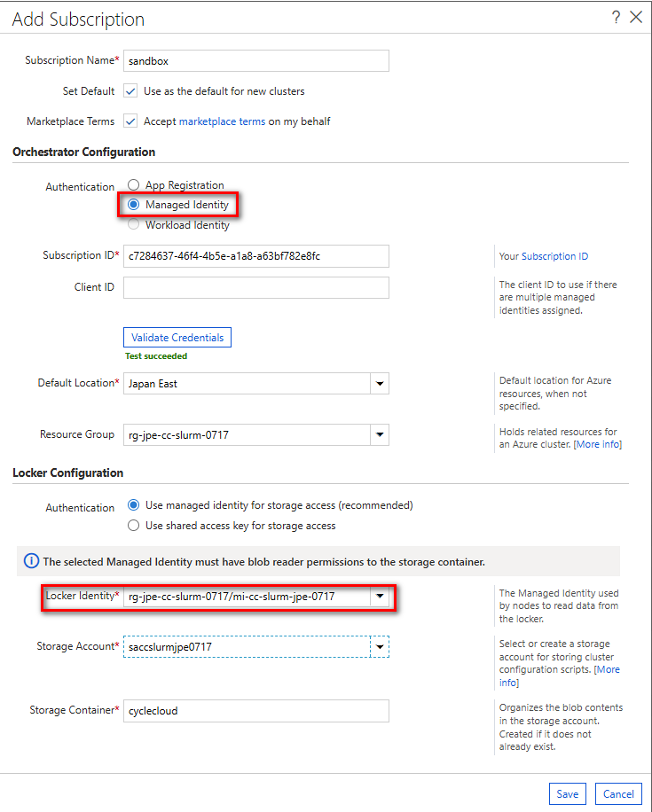Open the Locker Identity dropdown arrow

[x=380, y=597]
